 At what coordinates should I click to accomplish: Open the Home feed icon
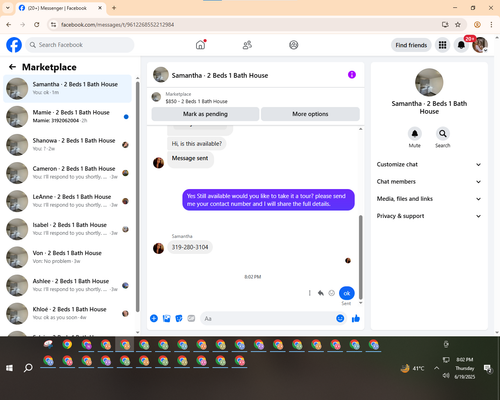click(x=200, y=45)
